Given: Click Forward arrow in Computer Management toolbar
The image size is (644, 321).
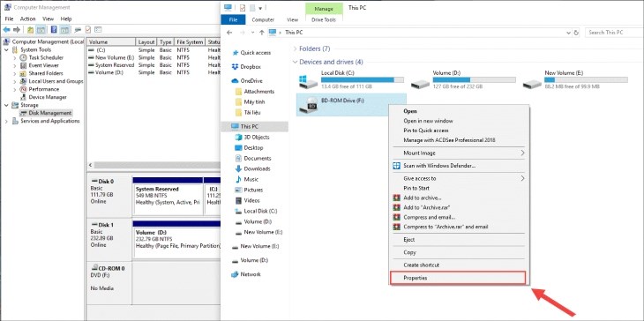Looking at the screenshot, I should pos(17,30).
